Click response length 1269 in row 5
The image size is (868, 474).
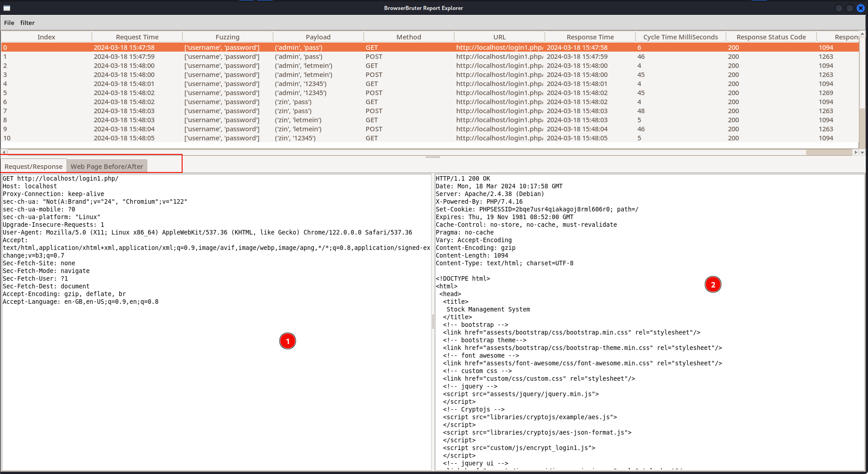pyautogui.click(x=825, y=92)
